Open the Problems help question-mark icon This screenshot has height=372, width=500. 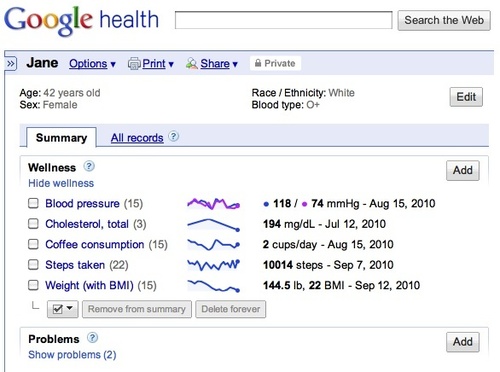pos(92,338)
